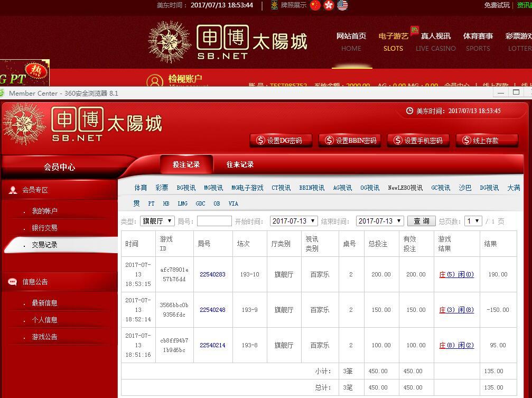
Task: Click the 信息公告 speech bubble icon
Action: point(13,282)
